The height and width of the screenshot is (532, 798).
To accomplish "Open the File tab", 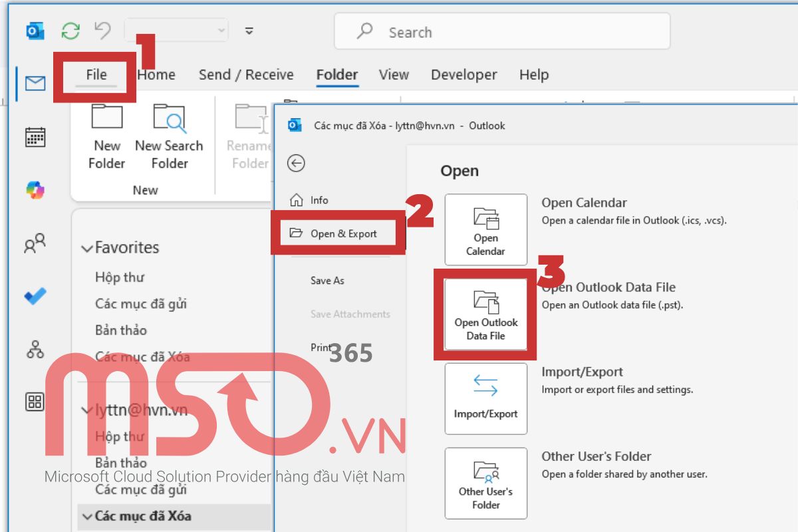I will click(x=96, y=74).
